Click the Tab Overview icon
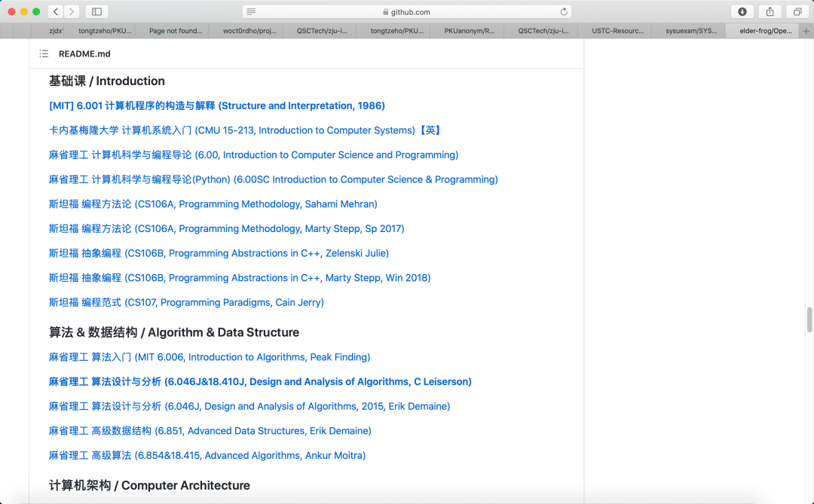The height and width of the screenshot is (504, 814). tap(797, 11)
